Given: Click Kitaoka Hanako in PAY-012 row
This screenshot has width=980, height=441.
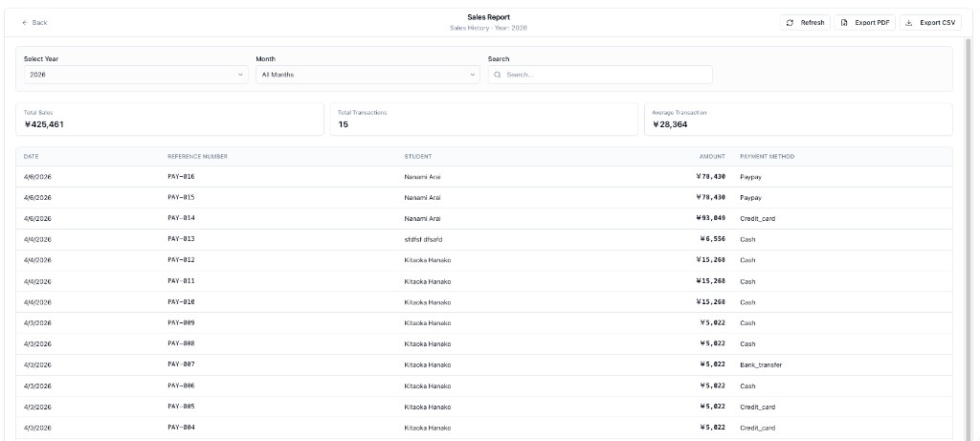Looking at the screenshot, I should [x=428, y=260].
